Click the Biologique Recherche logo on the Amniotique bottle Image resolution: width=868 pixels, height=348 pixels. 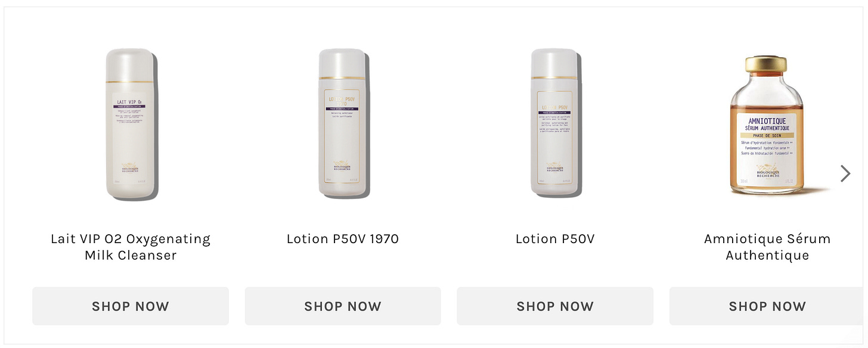(767, 170)
